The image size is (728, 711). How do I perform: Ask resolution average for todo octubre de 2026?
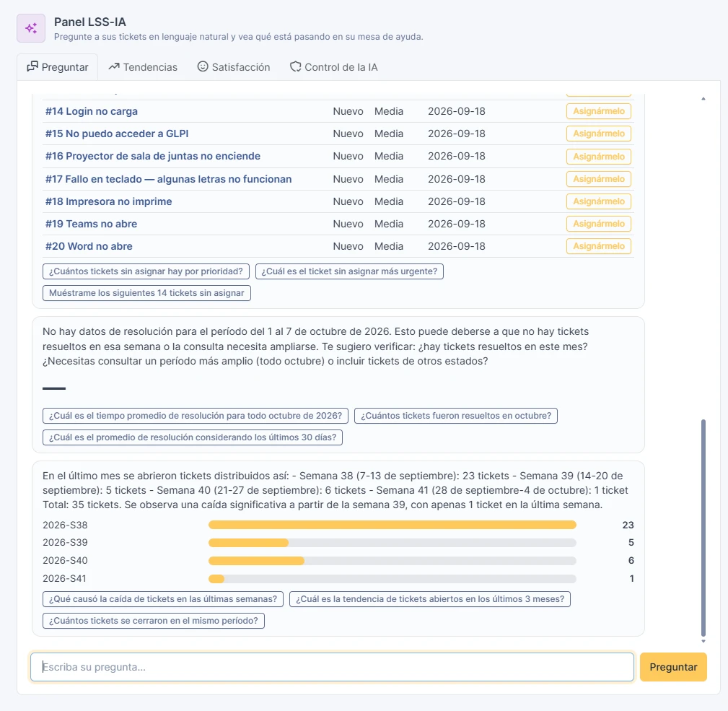tap(196, 416)
